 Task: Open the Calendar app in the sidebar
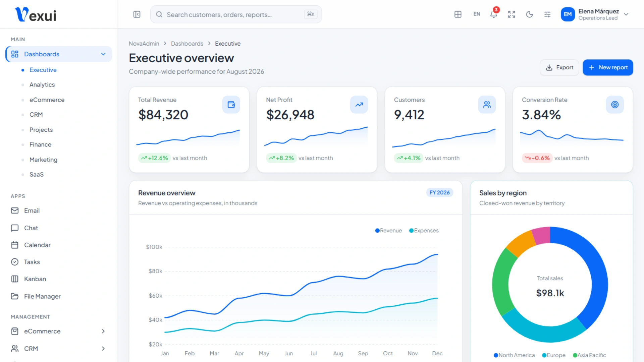pos(59,245)
